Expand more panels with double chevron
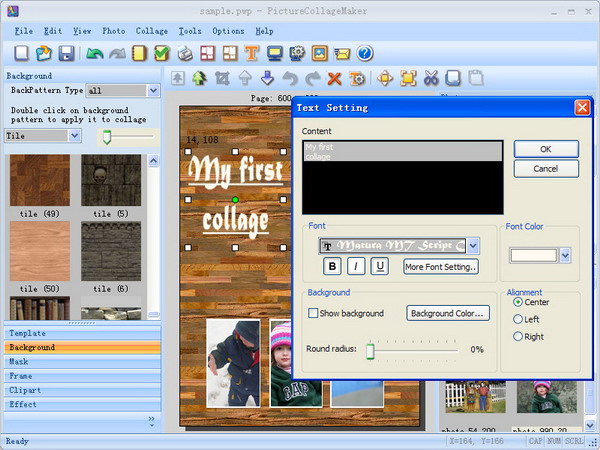This screenshot has height=450, width=600. (x=152, y=419)
